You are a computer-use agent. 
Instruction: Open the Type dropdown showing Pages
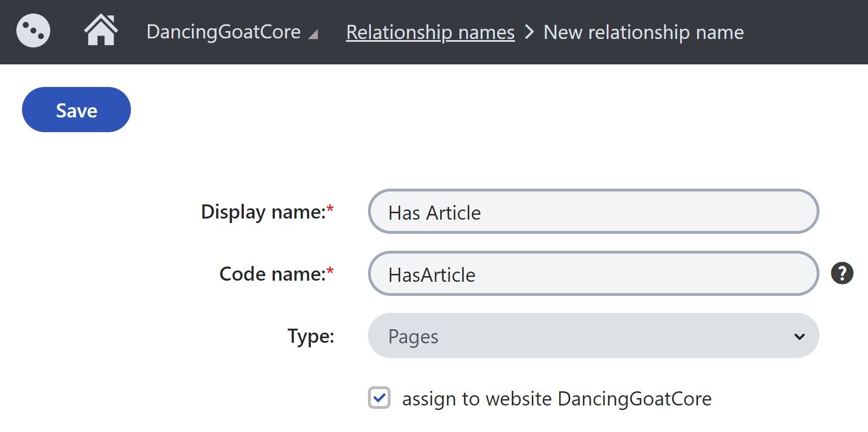point(593,336)
